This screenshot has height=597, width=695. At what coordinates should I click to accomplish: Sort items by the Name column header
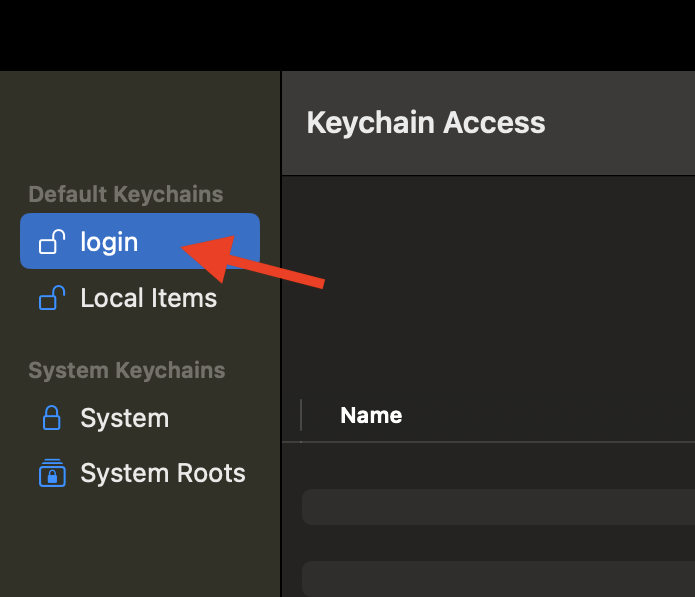click(371, 415)
